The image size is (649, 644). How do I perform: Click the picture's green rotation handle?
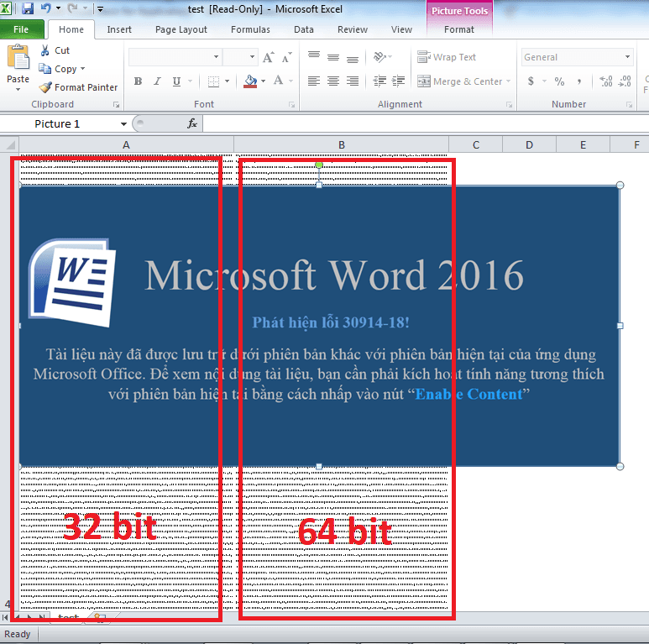[x=319, y=165]
